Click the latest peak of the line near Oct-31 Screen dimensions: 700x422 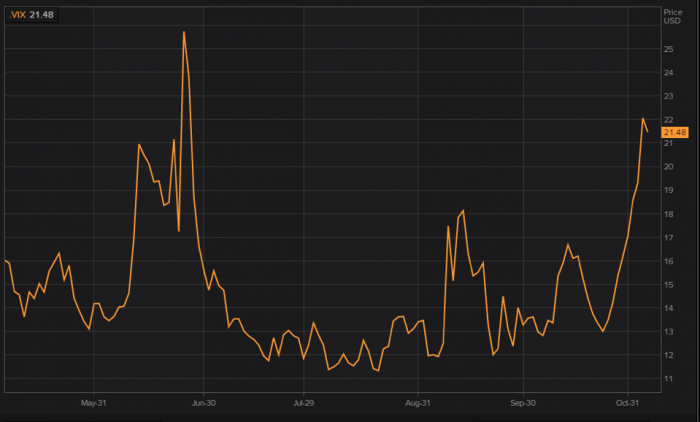click(643, 119)
